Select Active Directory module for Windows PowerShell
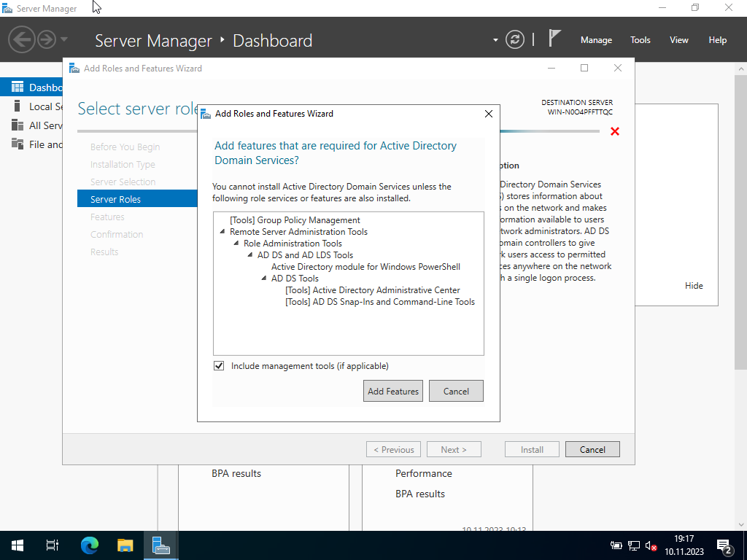 pyautogui.click(x=366, y=267)
